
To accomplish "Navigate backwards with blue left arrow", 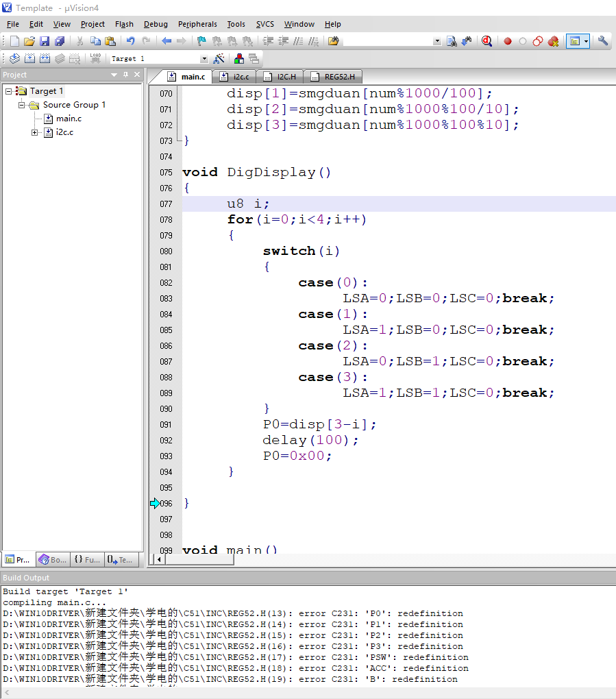I will [167, 41].
